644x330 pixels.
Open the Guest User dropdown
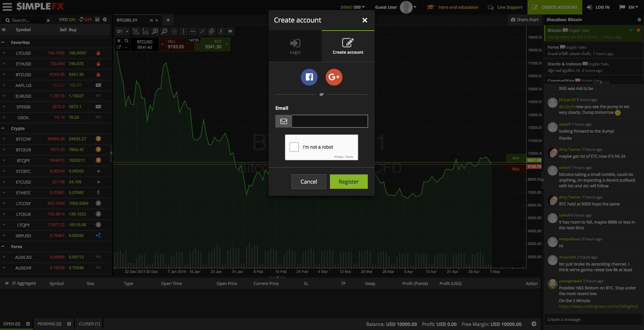tap(396, 7)
